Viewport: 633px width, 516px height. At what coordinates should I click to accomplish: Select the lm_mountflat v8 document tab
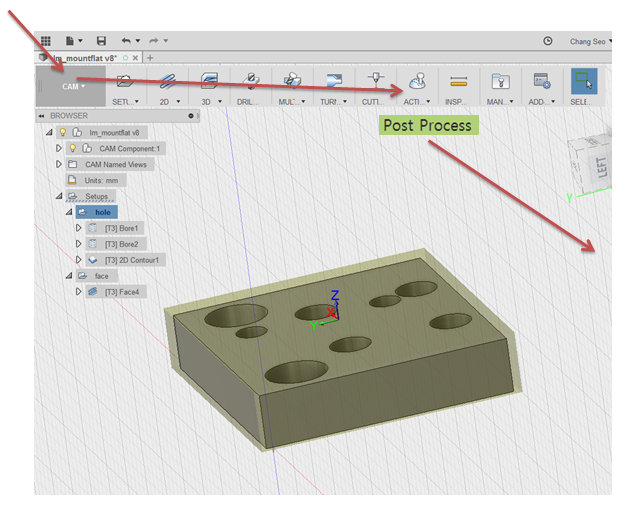pyautogui.click(x=85, y=58)
